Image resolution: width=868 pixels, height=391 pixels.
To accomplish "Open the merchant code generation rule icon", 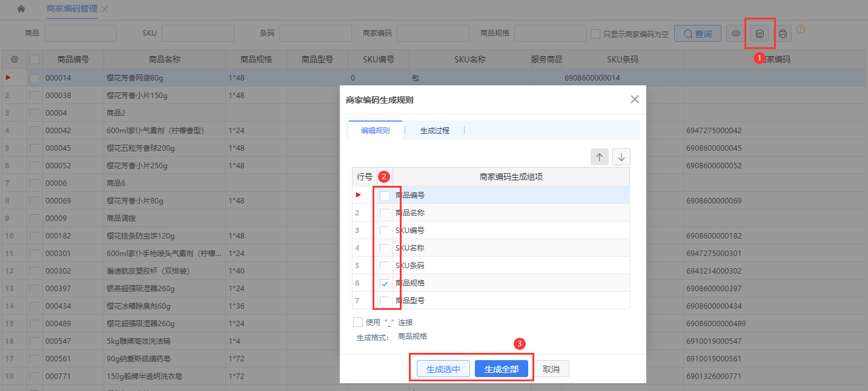I will pos(760,33).
